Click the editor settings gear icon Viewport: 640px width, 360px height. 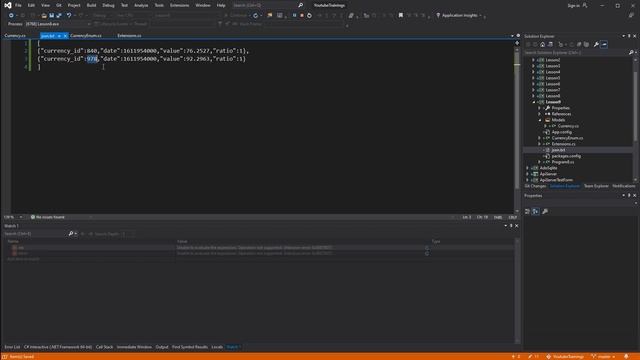(x=518, y=36)
